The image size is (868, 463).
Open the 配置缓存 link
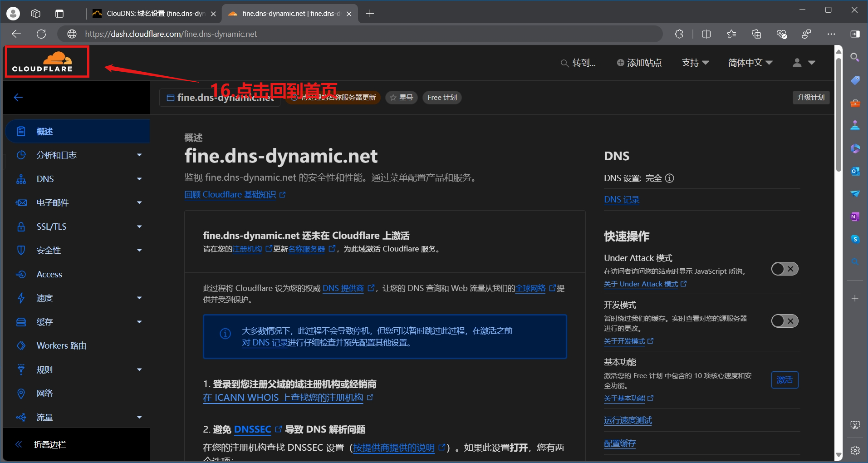coord(620,443)
